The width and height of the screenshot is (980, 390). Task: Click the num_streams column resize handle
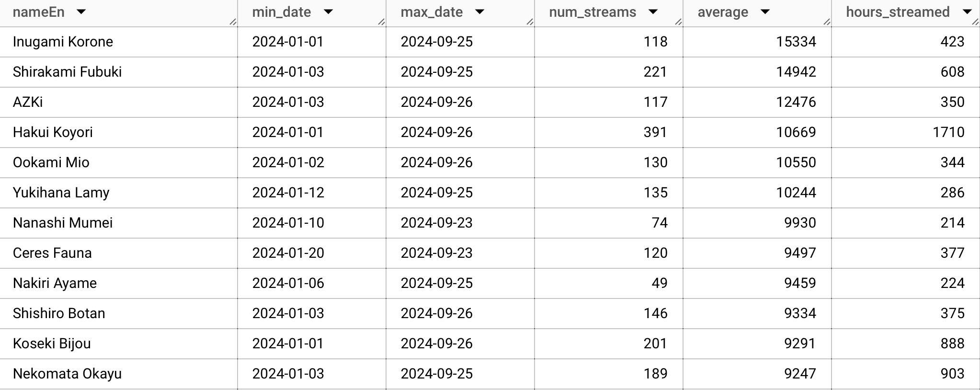[678, 22]
